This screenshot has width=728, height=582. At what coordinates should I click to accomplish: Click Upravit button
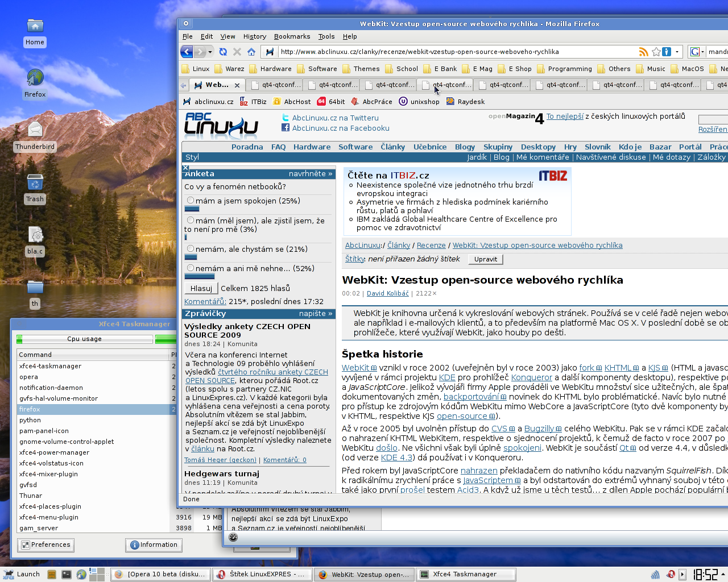coord(486,259)
